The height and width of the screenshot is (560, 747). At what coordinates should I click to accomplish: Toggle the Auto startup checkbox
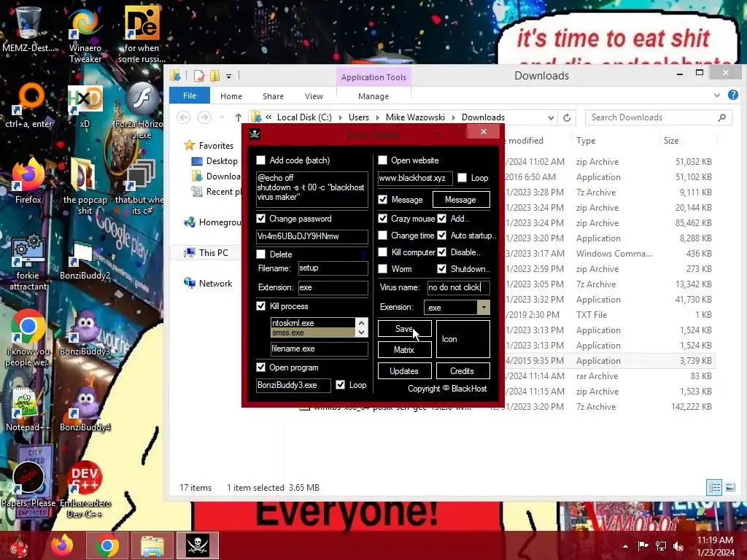[x=441, y=236]
